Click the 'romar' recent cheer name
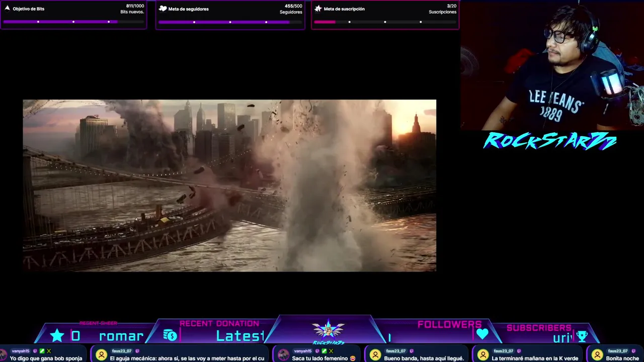Screen dimensions: 644x362 pos(121,336)
